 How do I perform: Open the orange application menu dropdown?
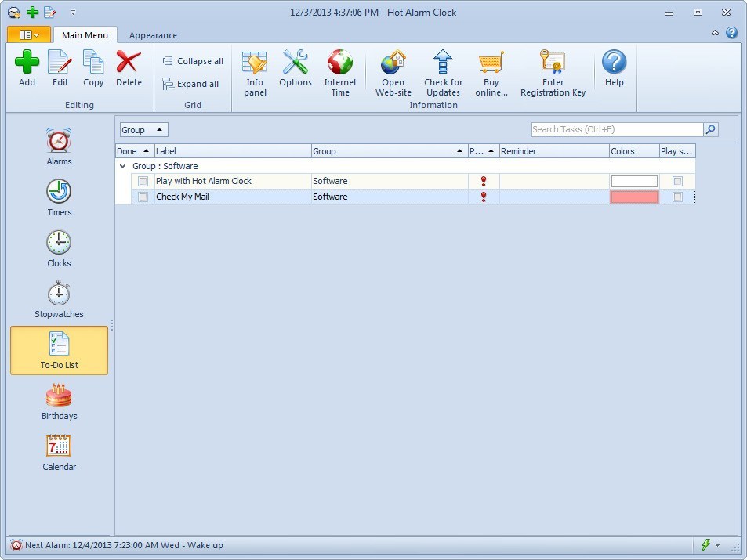(29, 35)
